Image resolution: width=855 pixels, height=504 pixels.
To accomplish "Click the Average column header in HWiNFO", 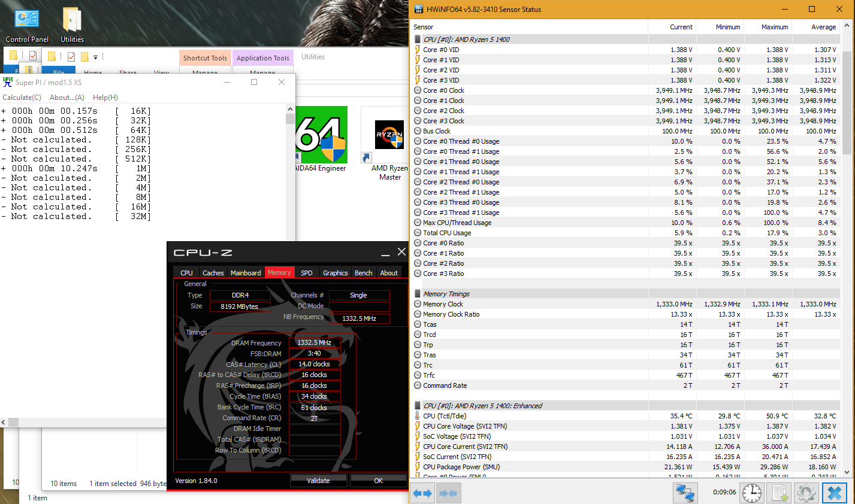I will pos(816,27).
